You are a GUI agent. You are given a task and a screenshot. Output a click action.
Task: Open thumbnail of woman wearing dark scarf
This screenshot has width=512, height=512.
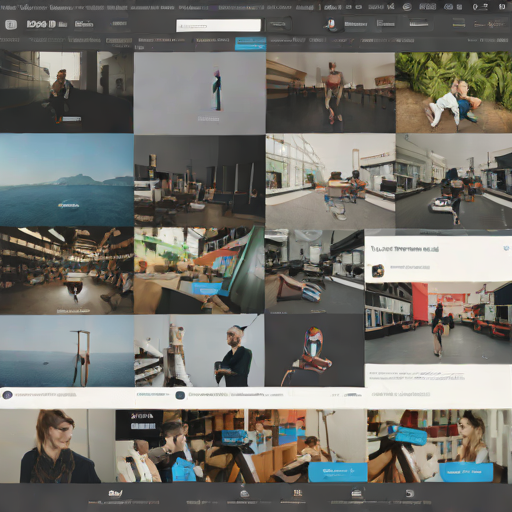[57, 446]
